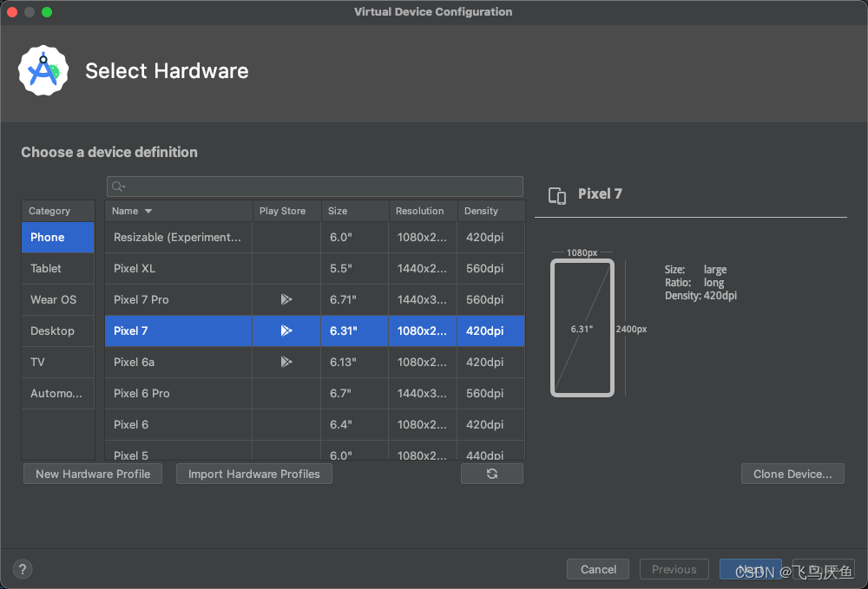Click the Density column header
868x589 pixels.
tap(491, 211)
